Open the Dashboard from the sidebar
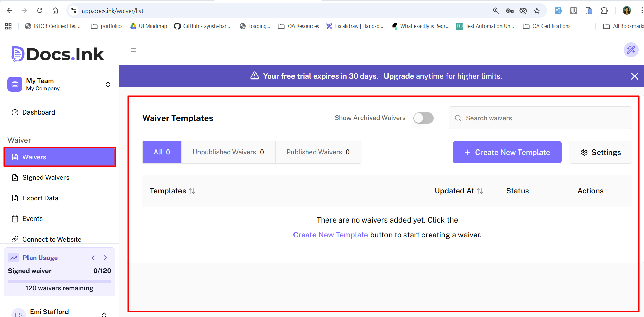Image resolution: width=644 pixels, height=317 pixels. click(x=38, y=112)
